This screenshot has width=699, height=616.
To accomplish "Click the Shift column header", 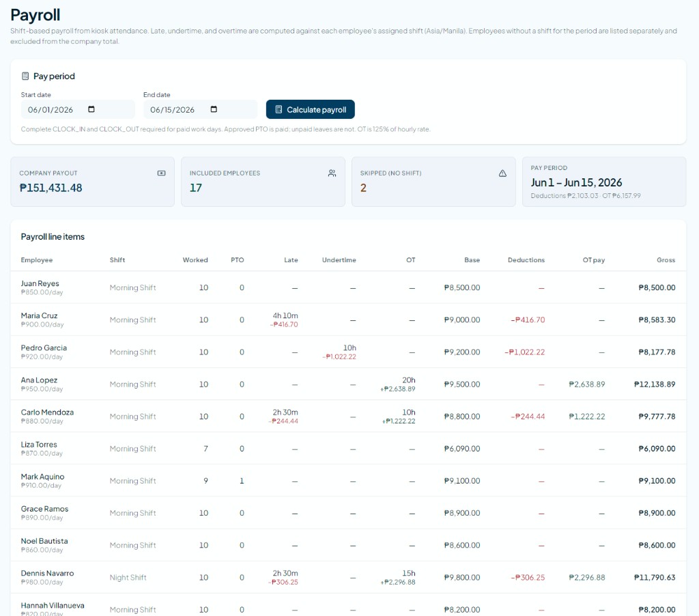I will [117, 260].
